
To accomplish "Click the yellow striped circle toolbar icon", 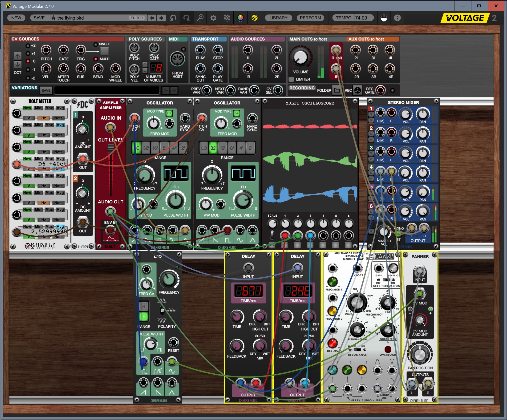I will (x=254, y=18).
